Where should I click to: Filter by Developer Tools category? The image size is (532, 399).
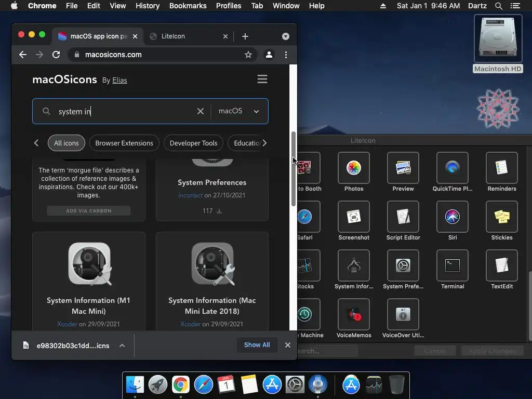point(193,143)
